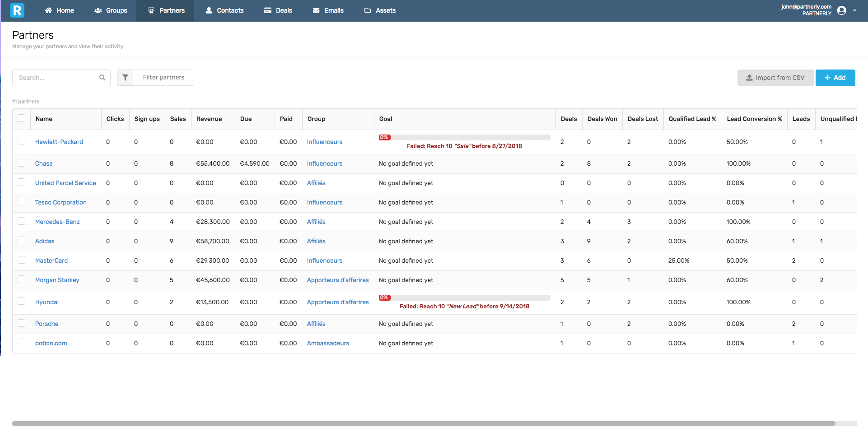Click the Import from CSV button
The width and height of the screenshot is (868, 437).
(x=775, y=78)
